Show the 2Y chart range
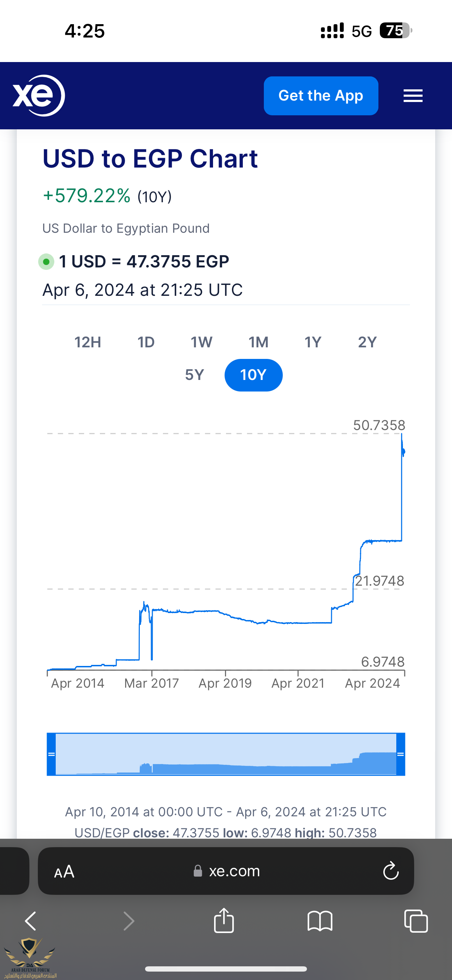The width and height of the screenshot is (452, 980). coord(367,342)
